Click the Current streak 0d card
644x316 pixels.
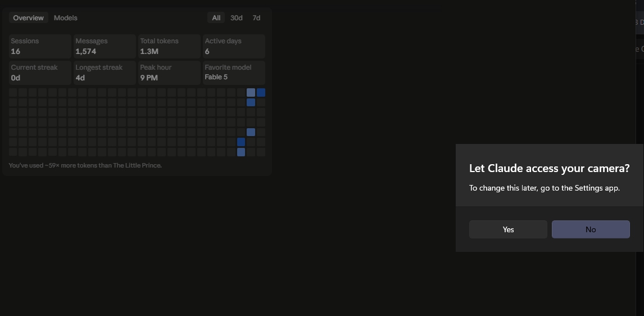click(x=40, y=73)
